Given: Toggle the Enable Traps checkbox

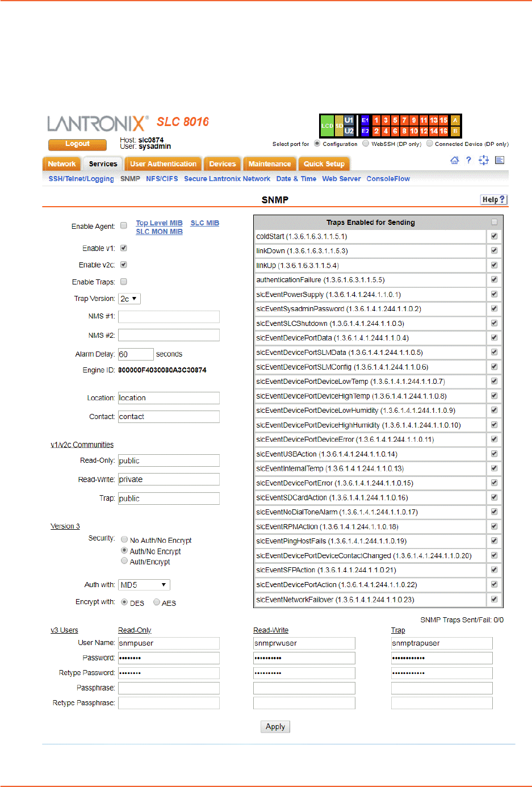Looking at the screenshot, I should pos(124,282).
